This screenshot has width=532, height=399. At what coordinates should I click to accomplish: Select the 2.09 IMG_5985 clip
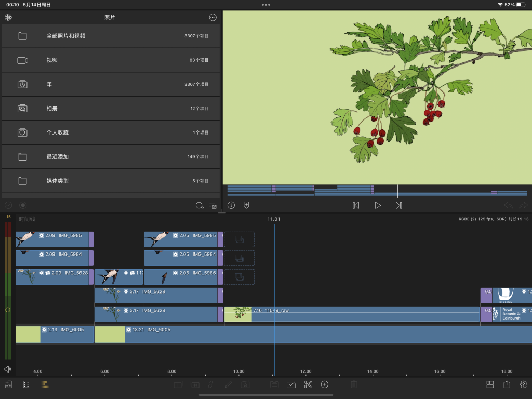54,239
